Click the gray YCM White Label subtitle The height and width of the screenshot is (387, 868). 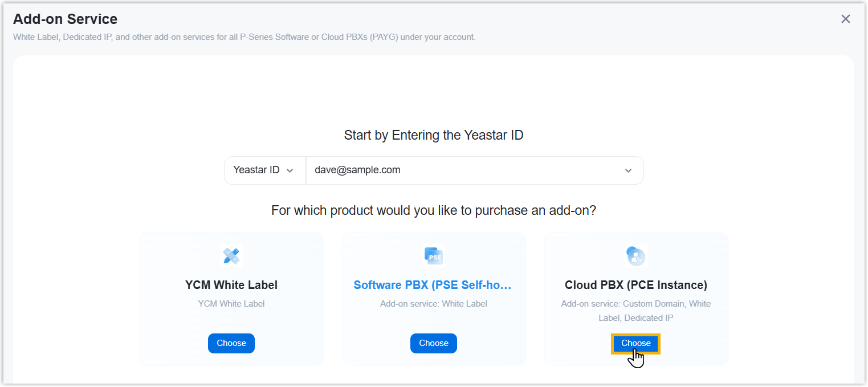[x=231, y=304]
